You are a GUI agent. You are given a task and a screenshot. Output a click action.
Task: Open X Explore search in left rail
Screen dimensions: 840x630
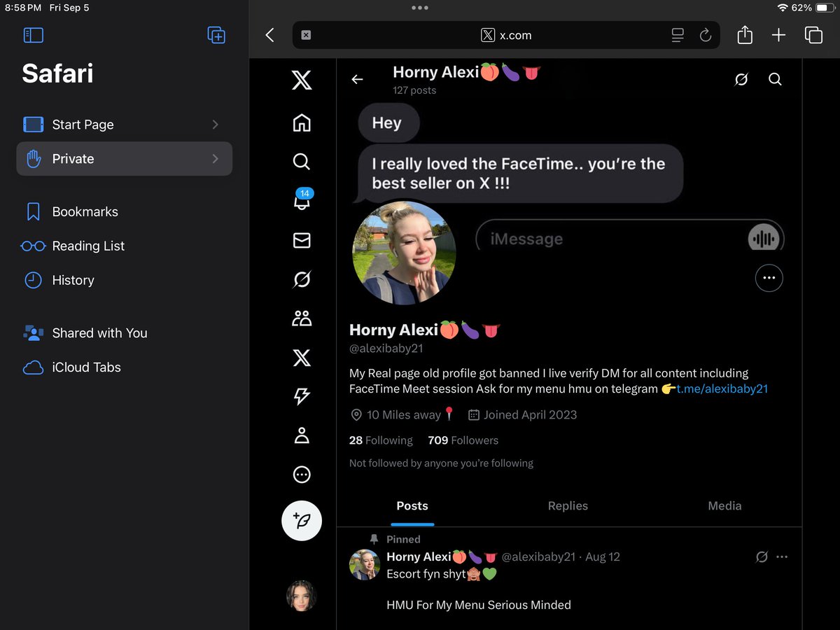[x=302, y=162]
